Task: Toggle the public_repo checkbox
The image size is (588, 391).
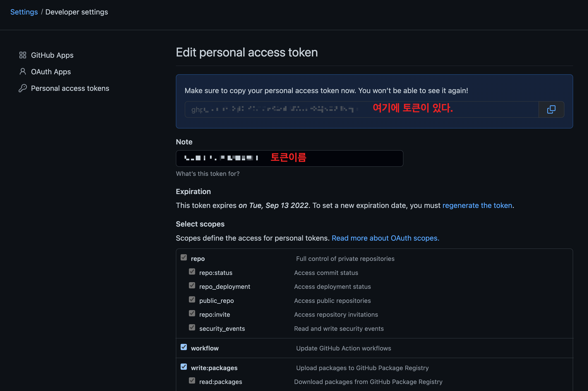Action: pyautogui.click(x=192, y=299)
